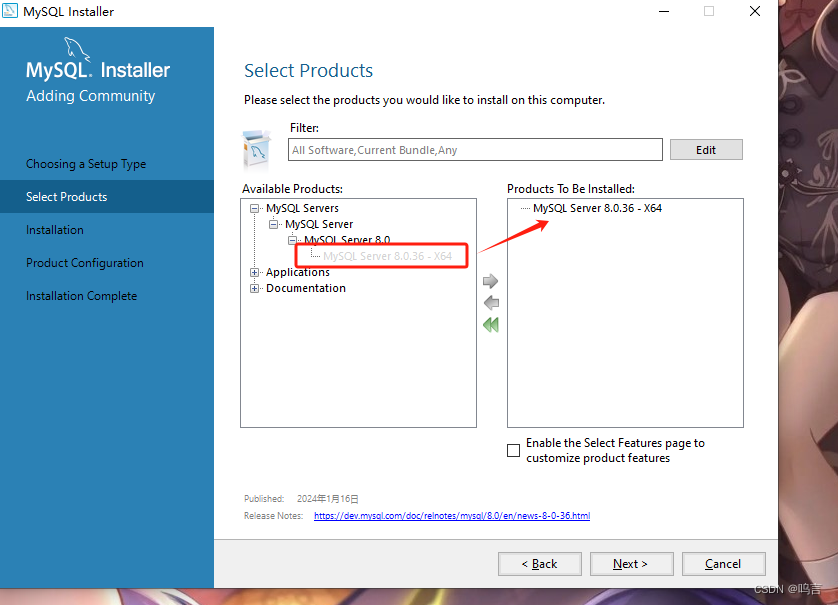Open the release notes hyperlink
Viewport: 838px width, 605px height.
tap(452, 516)
